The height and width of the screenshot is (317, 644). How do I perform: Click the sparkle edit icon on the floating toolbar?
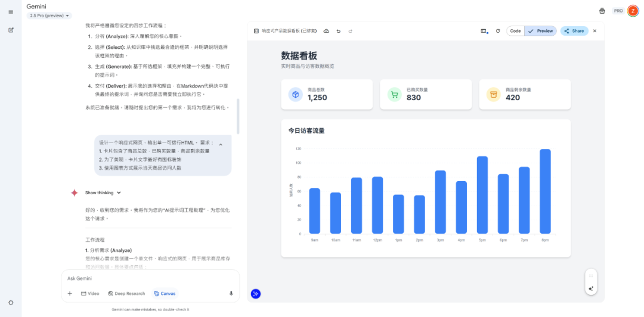591,288
